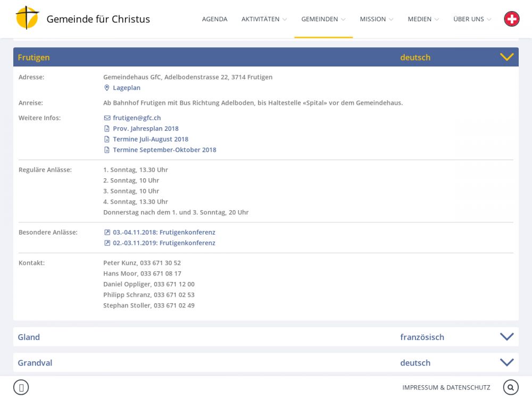
Task: Expand the Grandval section
Action: click(506, 362)
